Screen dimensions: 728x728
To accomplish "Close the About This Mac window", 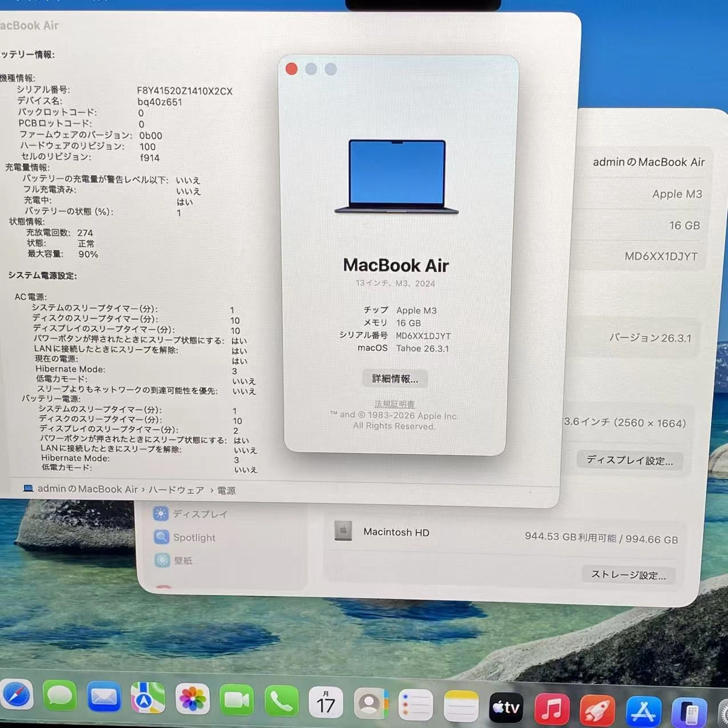I will (x=291, y=69).
